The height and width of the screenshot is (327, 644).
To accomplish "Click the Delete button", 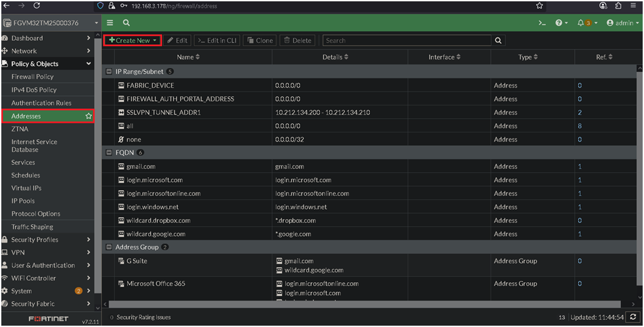I will (298, 40).
